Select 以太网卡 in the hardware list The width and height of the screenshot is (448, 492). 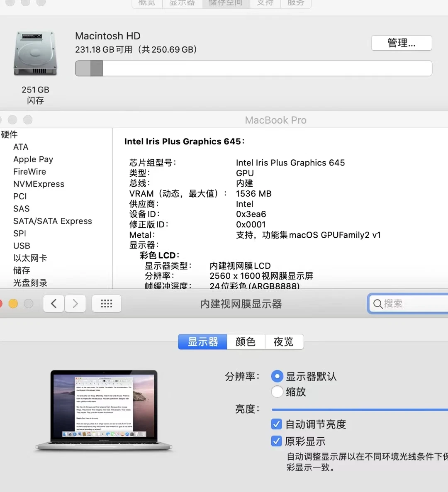coord(31,258)
